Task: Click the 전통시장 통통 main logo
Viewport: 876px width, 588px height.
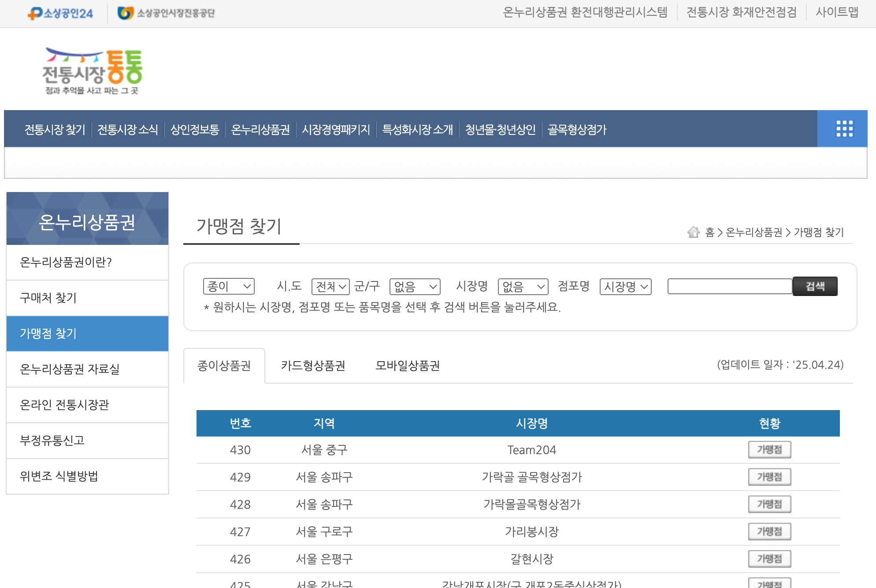Action: point(92,71)
